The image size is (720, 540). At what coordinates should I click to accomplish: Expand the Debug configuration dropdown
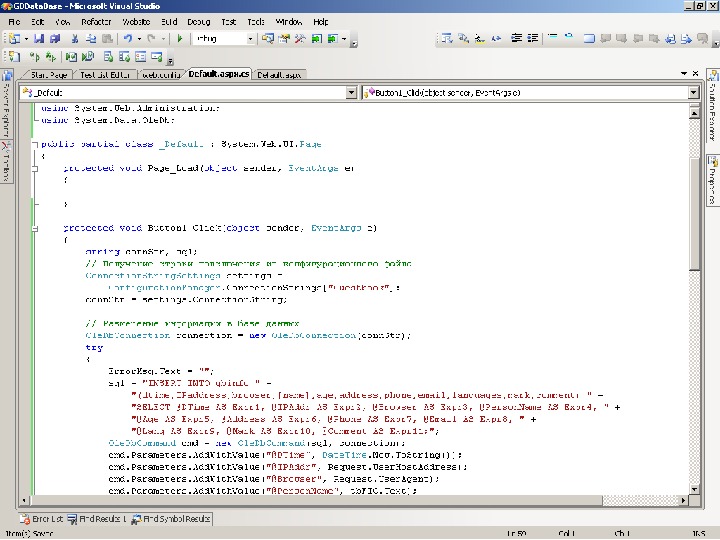pos(251,39)
